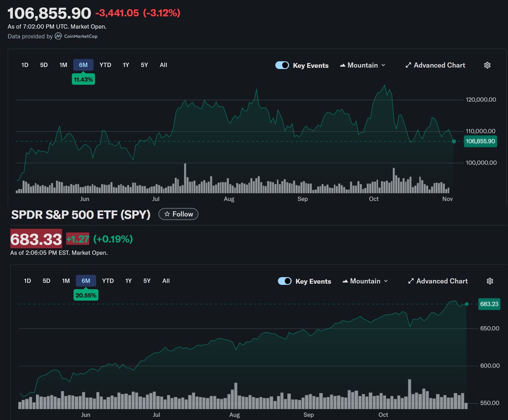Open settings gear on Bitcoin chart
The width and height of the screenshot is (508, 420).
click(x=487, y=65)
